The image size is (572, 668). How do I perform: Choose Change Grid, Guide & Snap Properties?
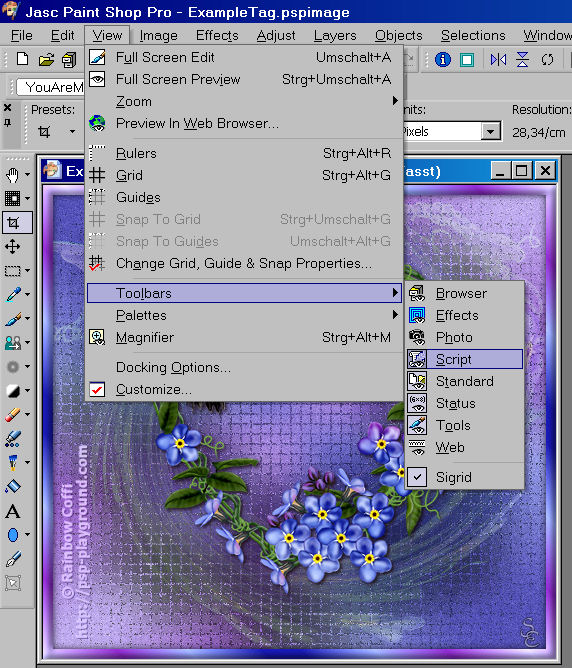pos(244,264)
